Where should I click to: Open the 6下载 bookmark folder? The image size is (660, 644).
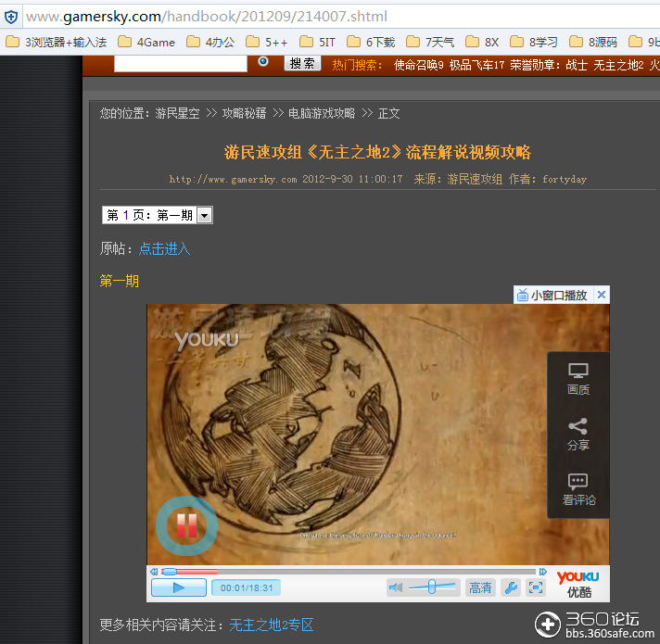pyautogui.click(x=371, y=42)
